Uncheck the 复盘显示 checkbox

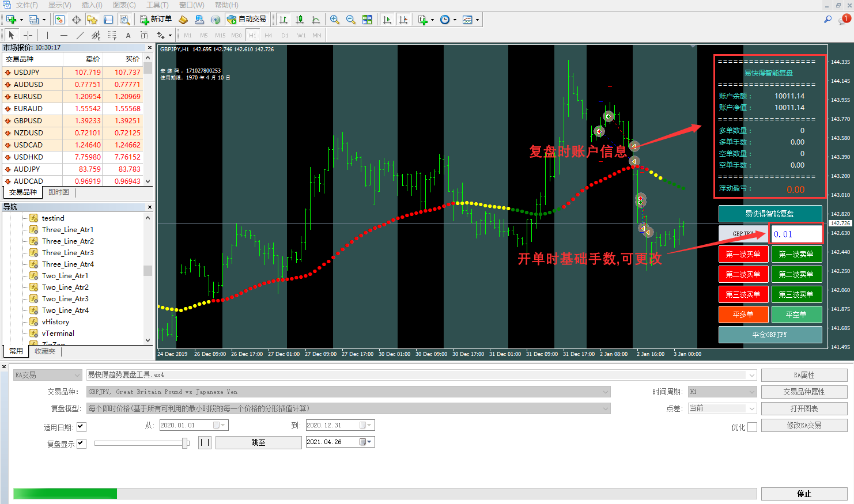81,444
